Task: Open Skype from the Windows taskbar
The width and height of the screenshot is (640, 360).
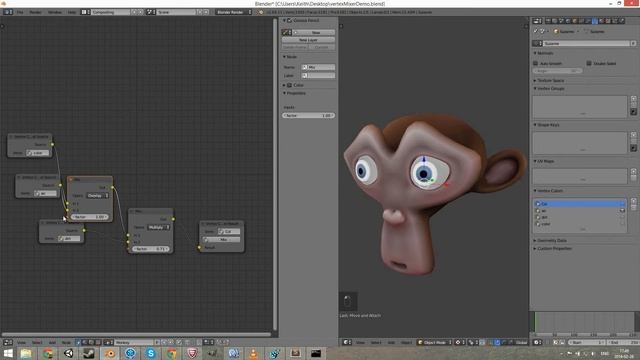Action: 151,353
